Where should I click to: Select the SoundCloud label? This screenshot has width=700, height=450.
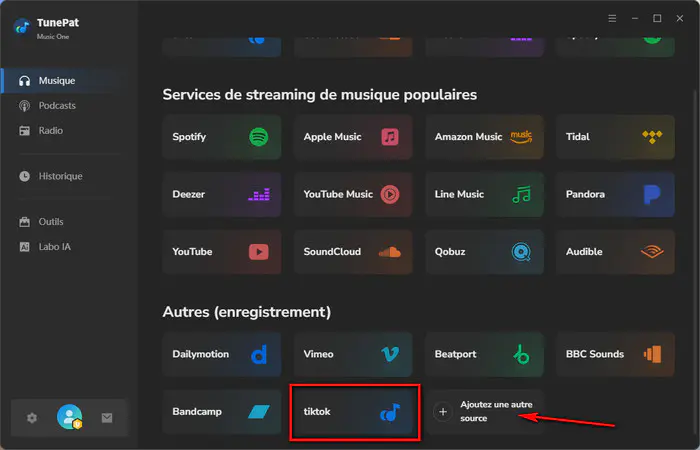(332, 252)
